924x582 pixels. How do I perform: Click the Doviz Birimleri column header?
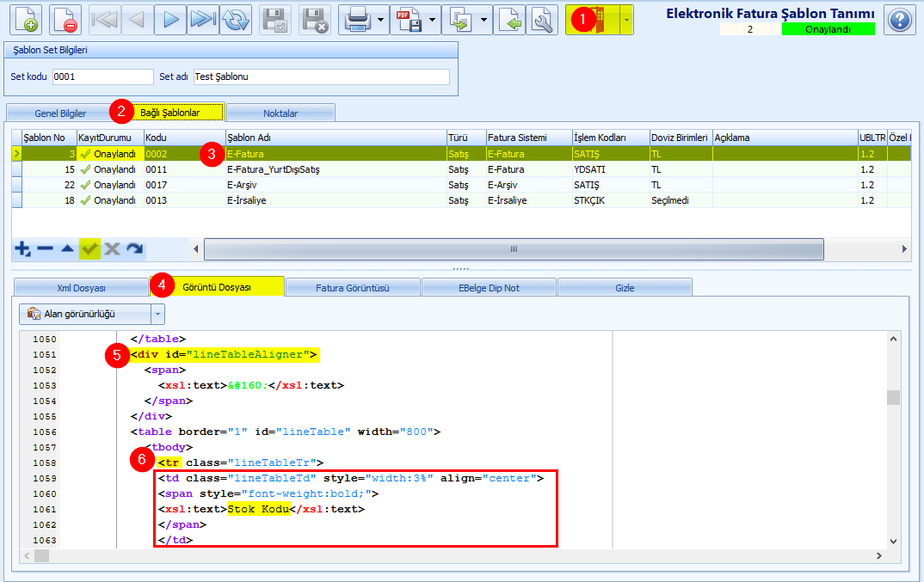pos(681,138)
